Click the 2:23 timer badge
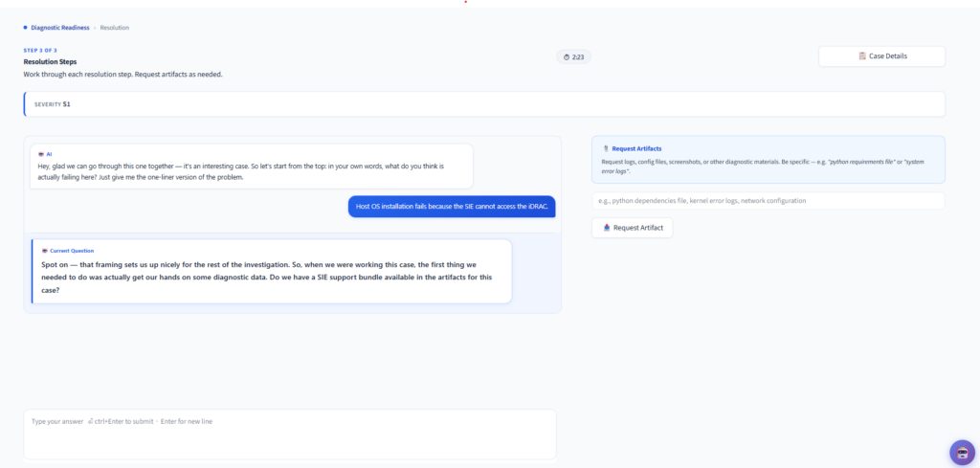This screenshot has width=980, height=468. tap(574, 56)
